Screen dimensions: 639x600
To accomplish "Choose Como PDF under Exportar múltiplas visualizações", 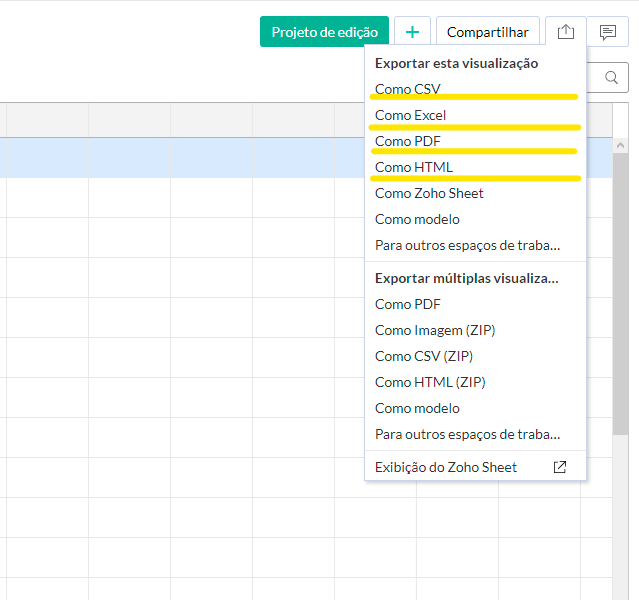I will (x=475, y=304).
